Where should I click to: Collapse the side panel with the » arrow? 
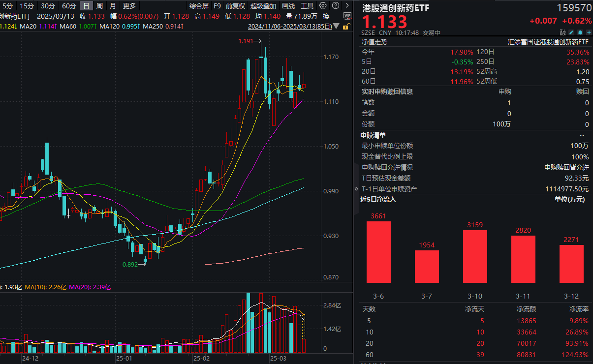point(357,189)
